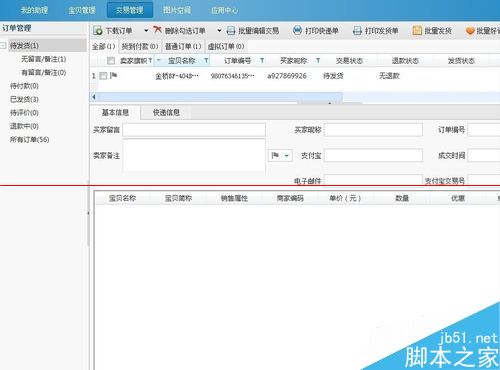Image resolution: width=500 pixels, height=370 pixels.
Task: Click the 发货状态 column header
Action: (x=461, y=61)
